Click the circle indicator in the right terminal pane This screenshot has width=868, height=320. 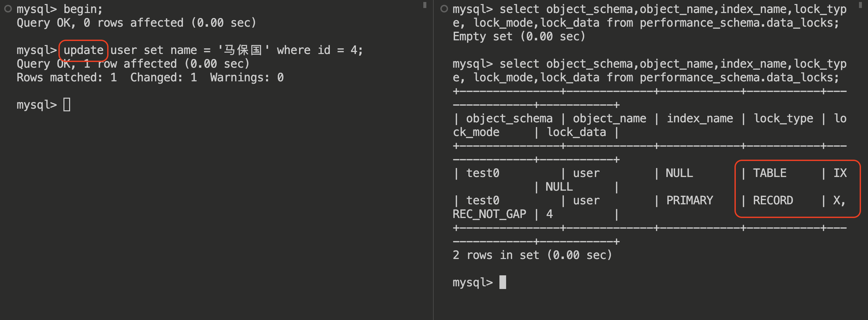(444, 9)
